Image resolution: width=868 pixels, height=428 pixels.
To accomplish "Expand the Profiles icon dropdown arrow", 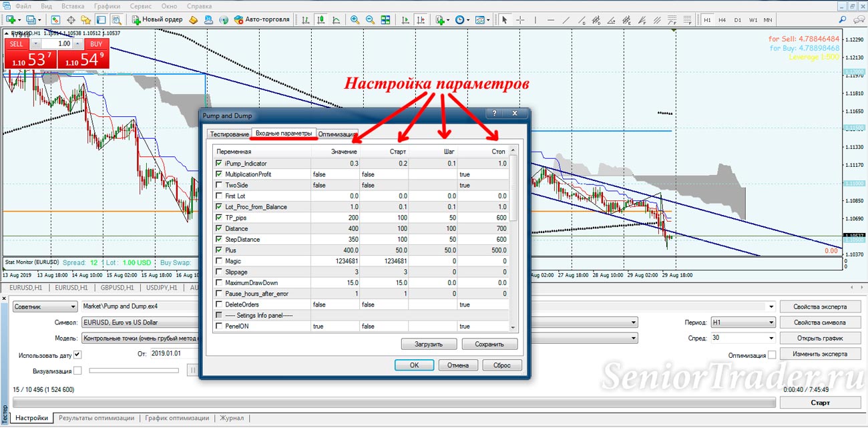I will click(x=40, y=20).
